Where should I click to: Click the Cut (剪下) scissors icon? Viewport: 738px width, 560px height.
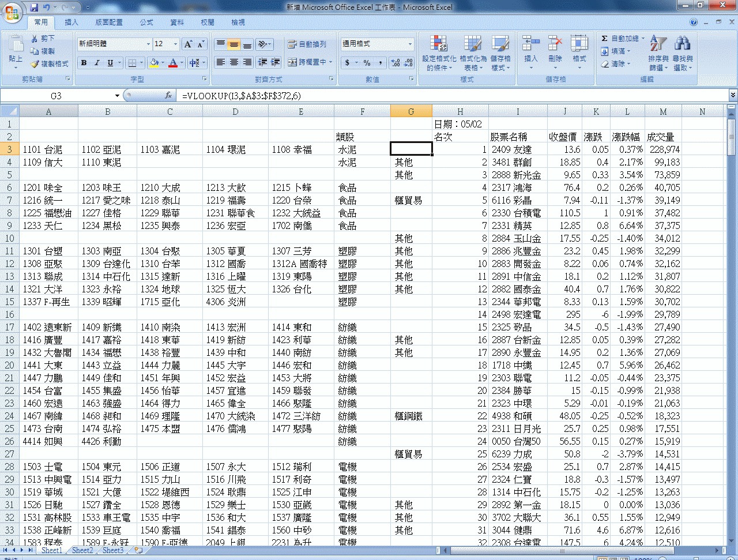tap(35, 39)
